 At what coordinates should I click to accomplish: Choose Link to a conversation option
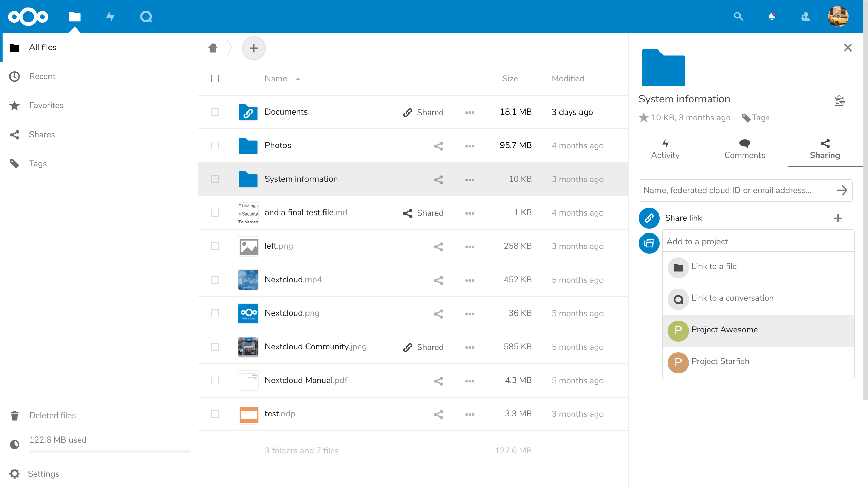pyautogui.click(x=758, y=299)
